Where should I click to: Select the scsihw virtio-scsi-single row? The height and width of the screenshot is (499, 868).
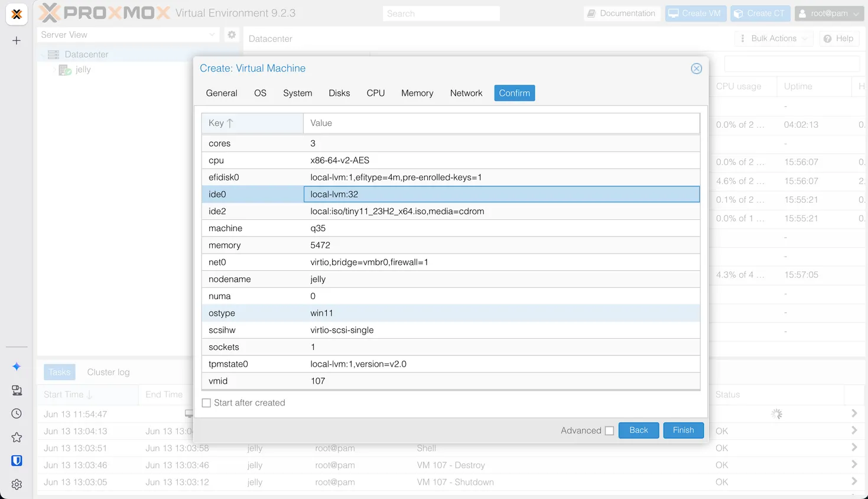pyautogui.click(x=451, y=330)
